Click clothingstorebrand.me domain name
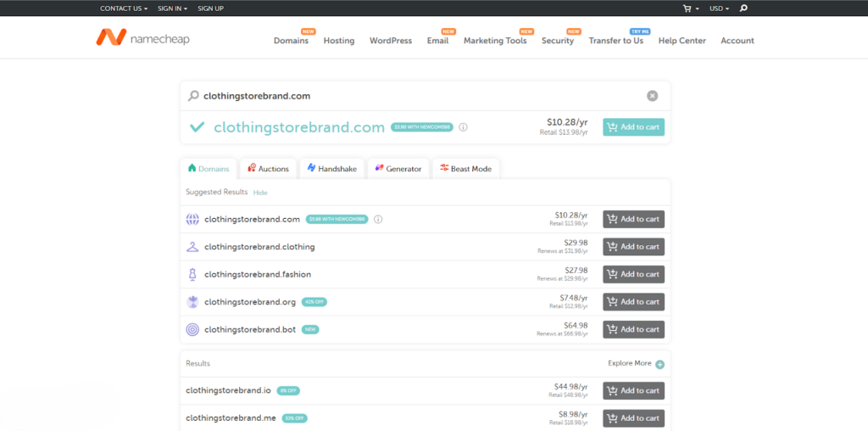This screenshot has height=431, width=868. tap(231, 418)
